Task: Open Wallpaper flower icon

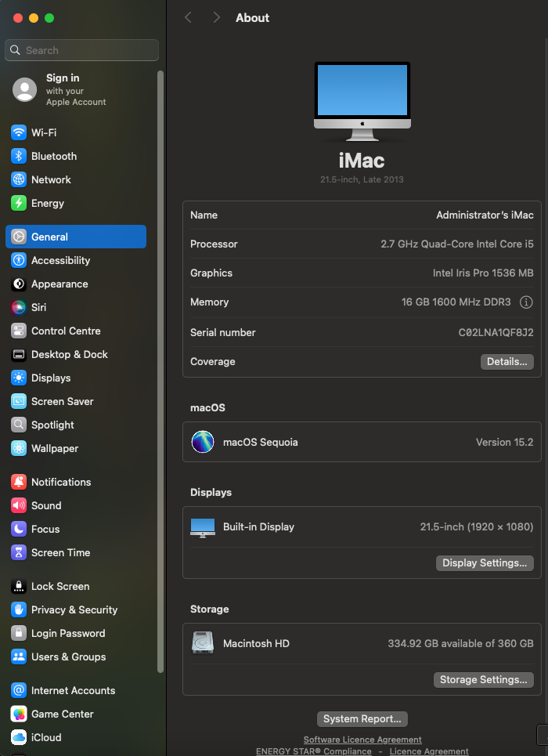Action: [x=19, y=448]
